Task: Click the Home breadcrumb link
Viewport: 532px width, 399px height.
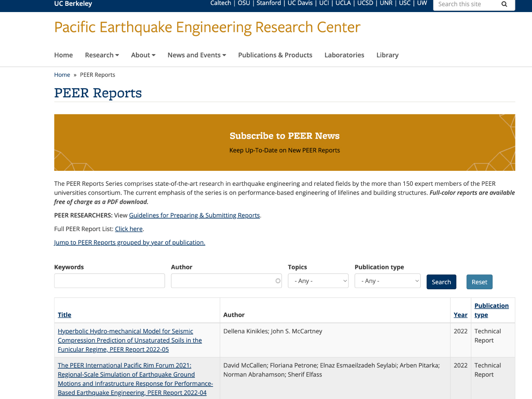Action: click(62, 75)
